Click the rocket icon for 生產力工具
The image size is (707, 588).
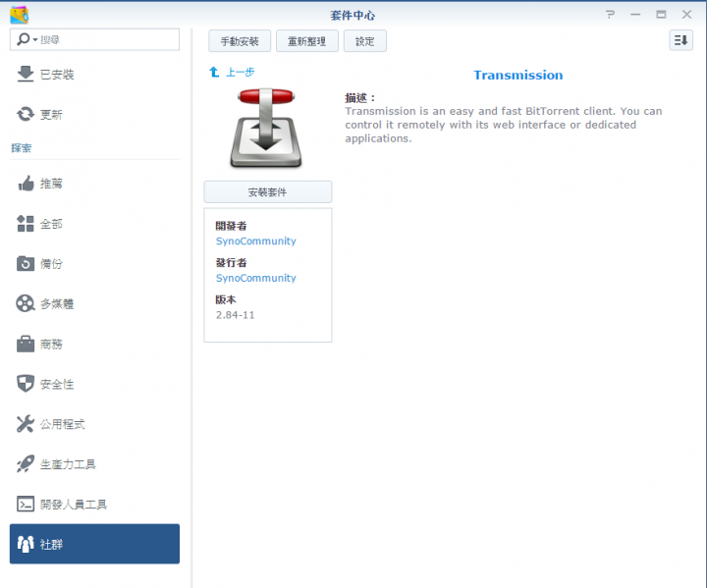click(26, 464)
